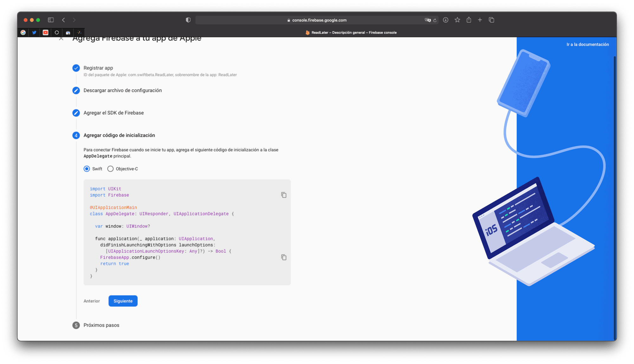Click the console.firebase.google.com address bar

point(317,20)
